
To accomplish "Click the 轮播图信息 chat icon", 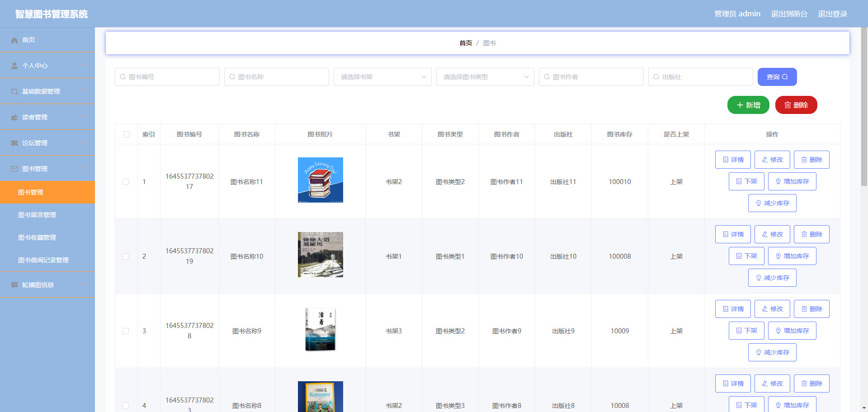I will pyautogui.click(x=14, y=285).
